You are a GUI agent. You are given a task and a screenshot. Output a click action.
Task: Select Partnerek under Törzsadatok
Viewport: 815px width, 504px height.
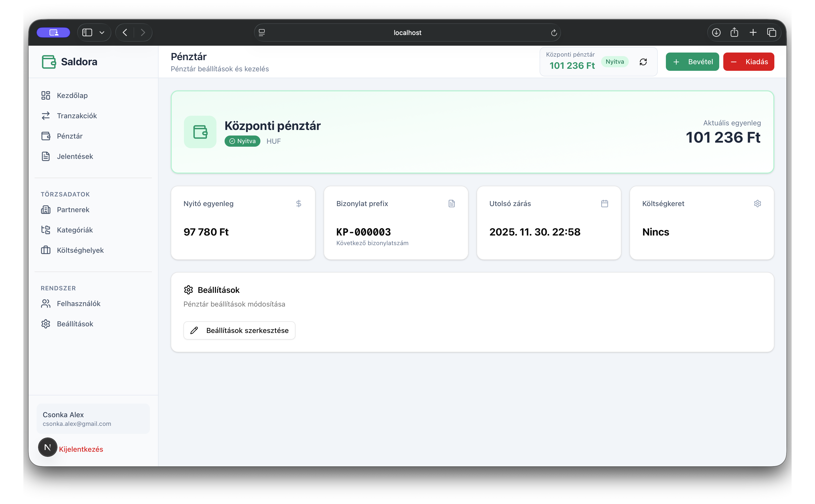73,210
